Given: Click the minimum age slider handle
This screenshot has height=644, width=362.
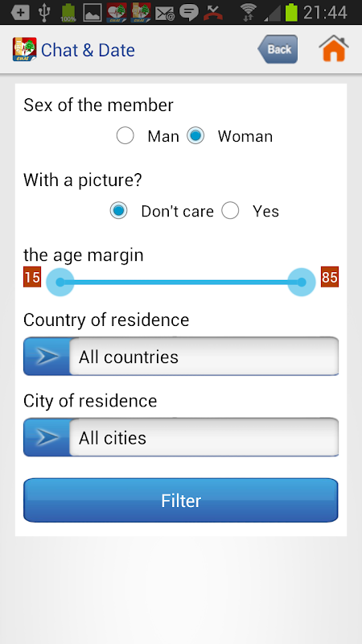Looking at the screenshot, I should pos(60,282).
